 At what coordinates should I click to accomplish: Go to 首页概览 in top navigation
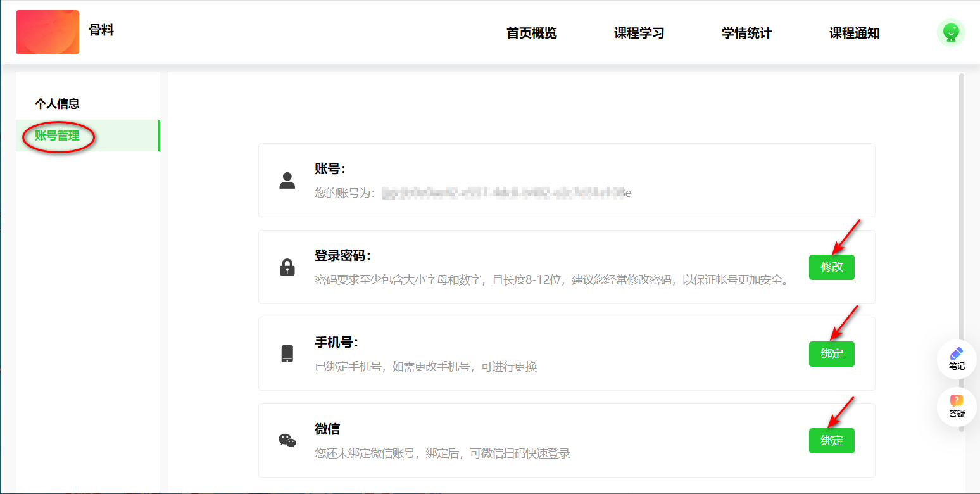531,34
